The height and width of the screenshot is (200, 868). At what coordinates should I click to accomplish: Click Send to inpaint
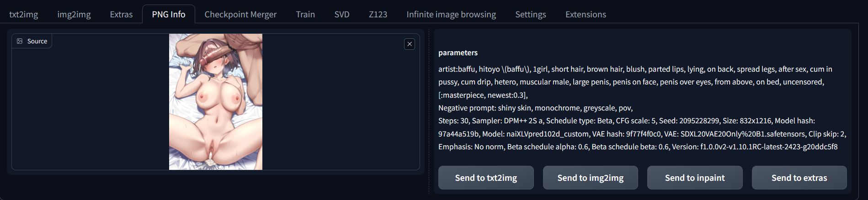pyautogui.click(x=695, y=178)
